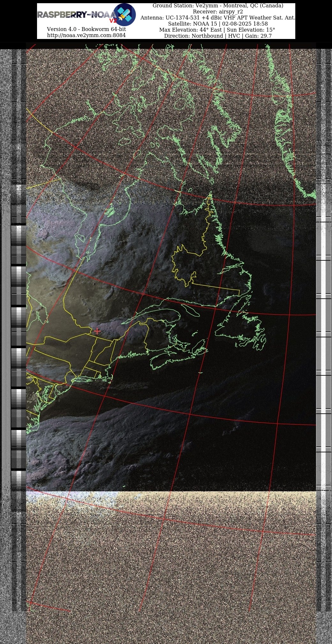
Task: Click the 'Satellite: NOAA 15' date line
Action: pyautogui.click(x=218, y=24)
